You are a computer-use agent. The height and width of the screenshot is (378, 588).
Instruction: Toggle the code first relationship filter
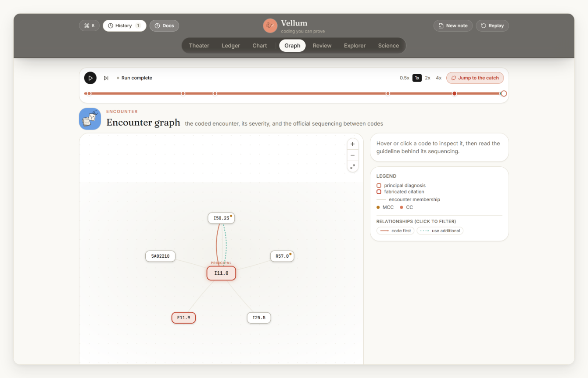click(x=395, y=231)
